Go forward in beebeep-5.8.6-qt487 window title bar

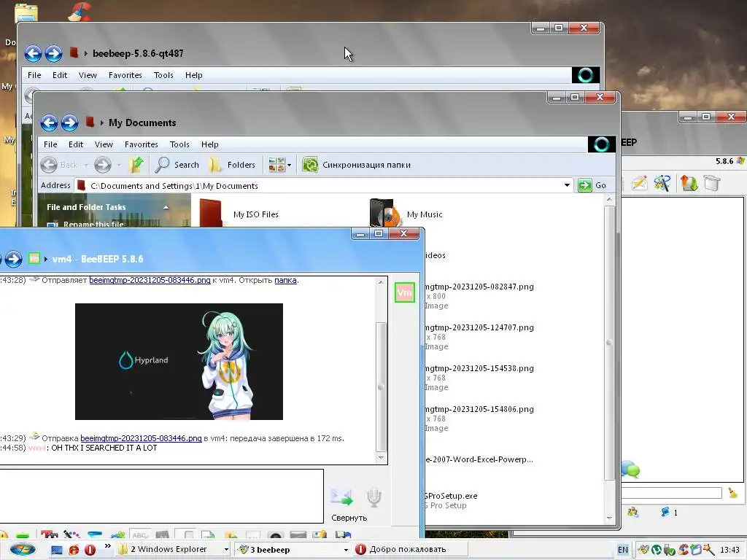53,53
